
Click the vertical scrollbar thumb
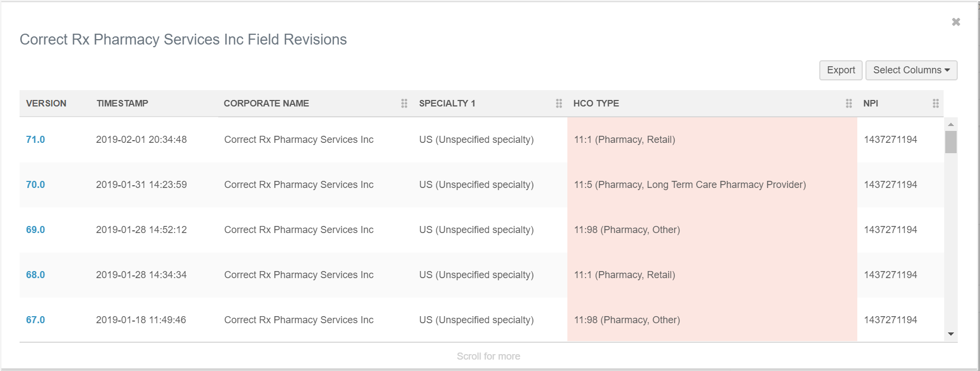pos(951,142)
